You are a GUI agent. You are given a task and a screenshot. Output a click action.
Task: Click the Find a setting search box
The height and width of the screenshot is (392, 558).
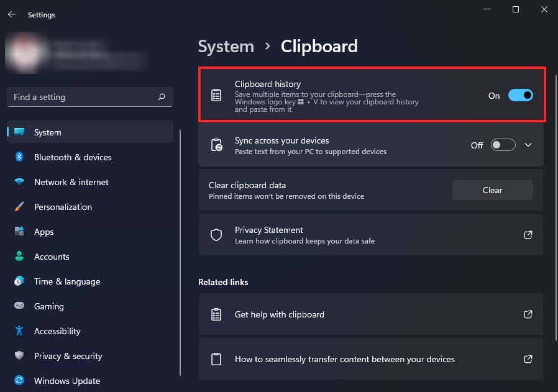coord(81,97)
